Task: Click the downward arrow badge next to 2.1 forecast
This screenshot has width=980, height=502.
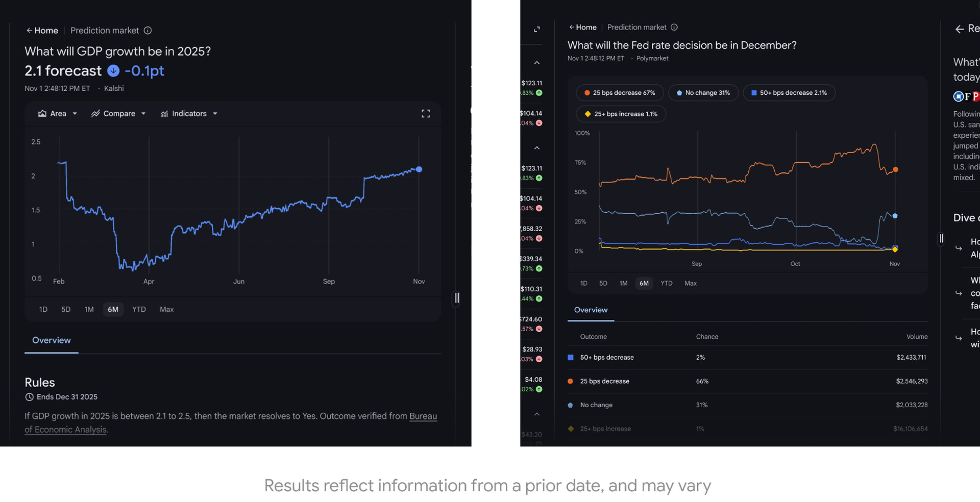Action: 113,71
